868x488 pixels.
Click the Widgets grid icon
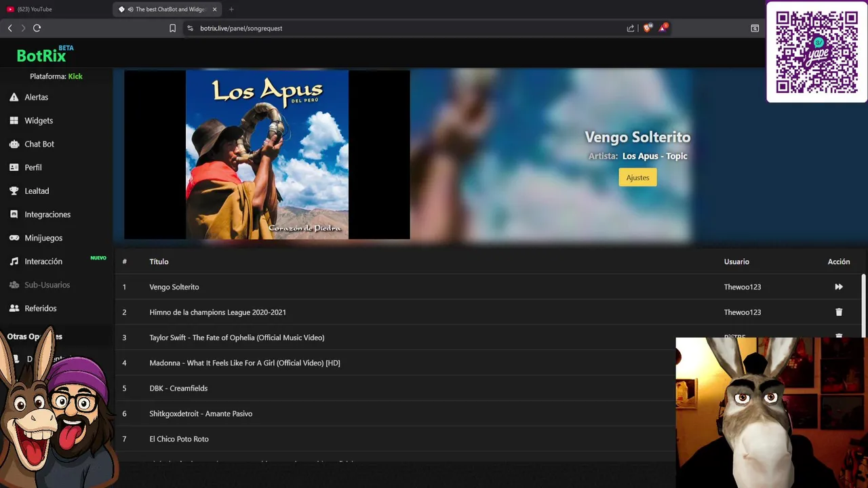point(14,121)
